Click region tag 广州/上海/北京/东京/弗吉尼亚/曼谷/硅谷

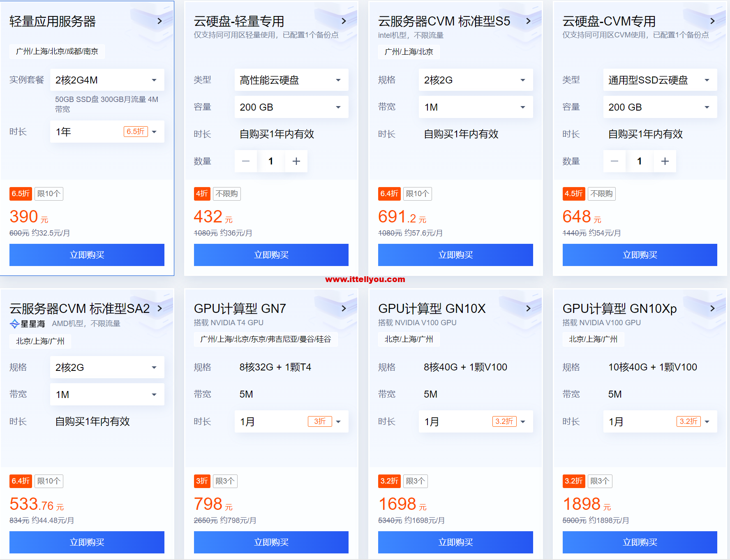266,339
